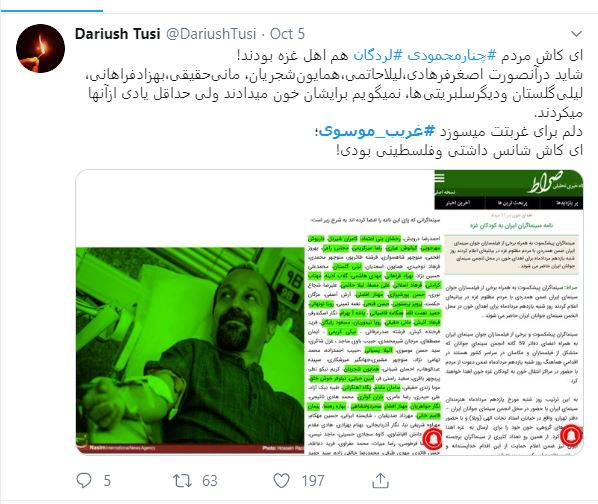Open hashtag #غریب_موسوی
Image resolution: width=598 pixels, height=504 pixels.
click(377, 132)
